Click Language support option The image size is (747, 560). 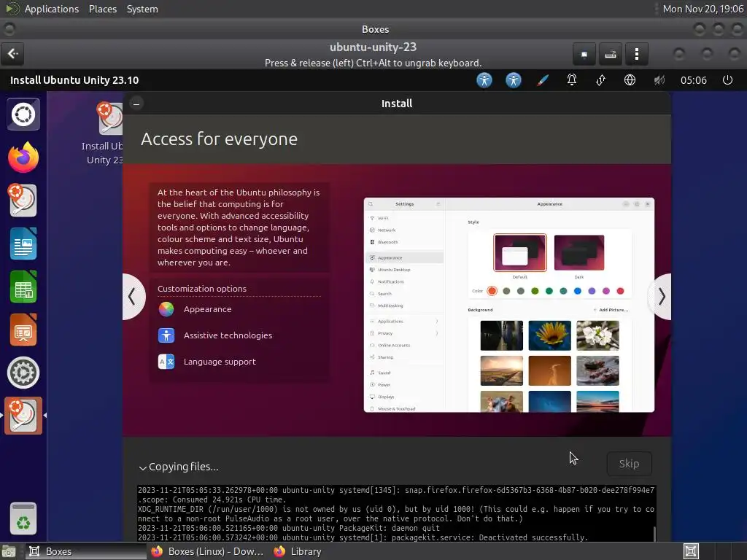(x=206, y=362)
